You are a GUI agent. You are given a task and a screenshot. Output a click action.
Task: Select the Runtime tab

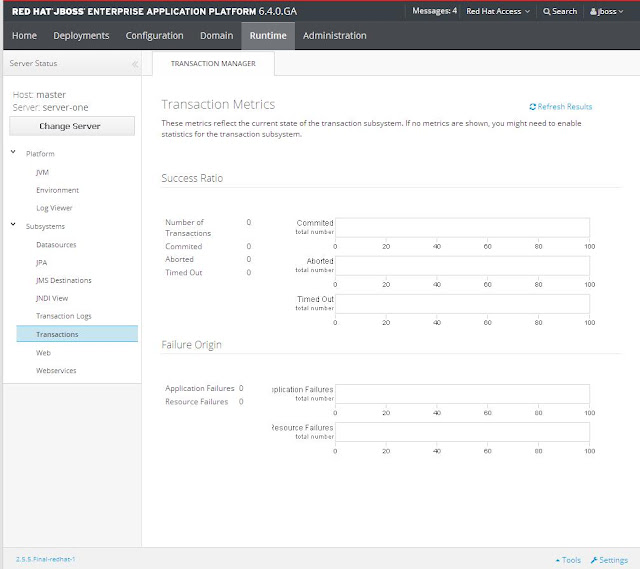tap(268, 36)
